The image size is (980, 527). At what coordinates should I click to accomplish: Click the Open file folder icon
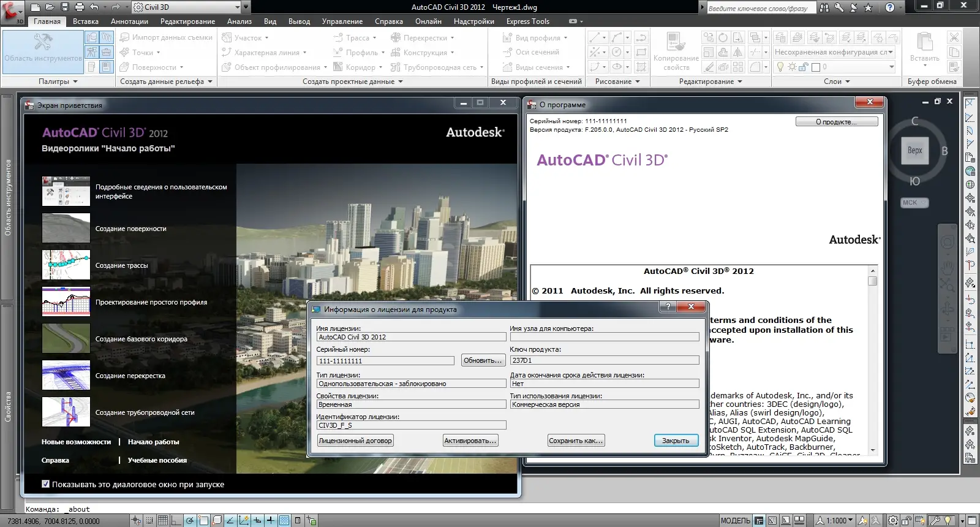coord(50,7)
